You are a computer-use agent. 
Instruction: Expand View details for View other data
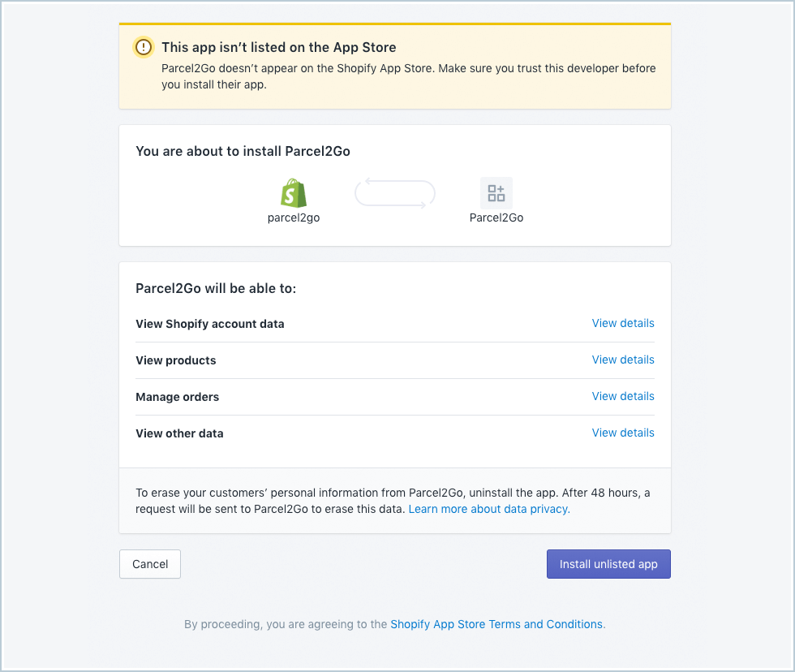point(622,433)
